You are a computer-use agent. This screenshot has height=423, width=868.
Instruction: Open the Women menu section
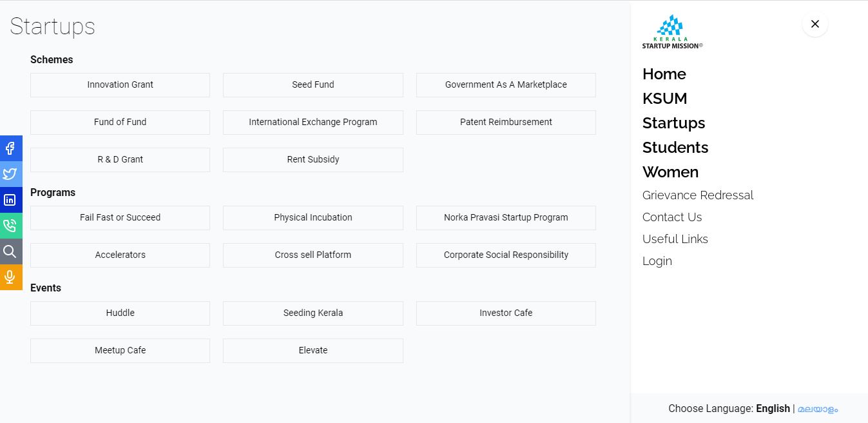click(x=670, y=172)
